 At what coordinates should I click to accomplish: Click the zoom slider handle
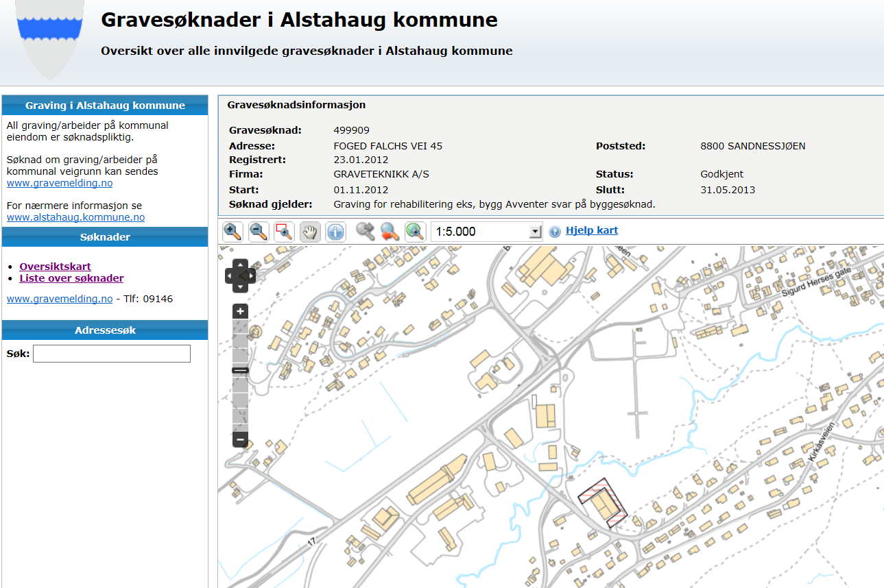click(x=240, y=370)
